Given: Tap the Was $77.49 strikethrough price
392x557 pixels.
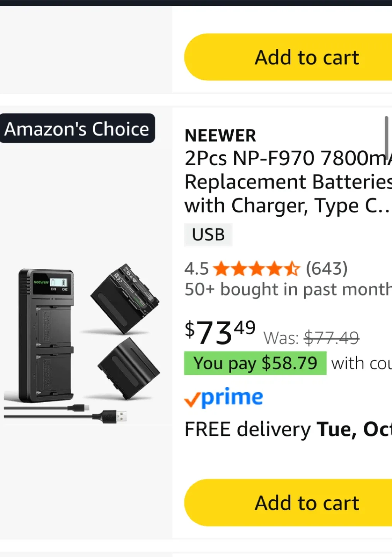Looking at the screenshot, I should (312, 338).
